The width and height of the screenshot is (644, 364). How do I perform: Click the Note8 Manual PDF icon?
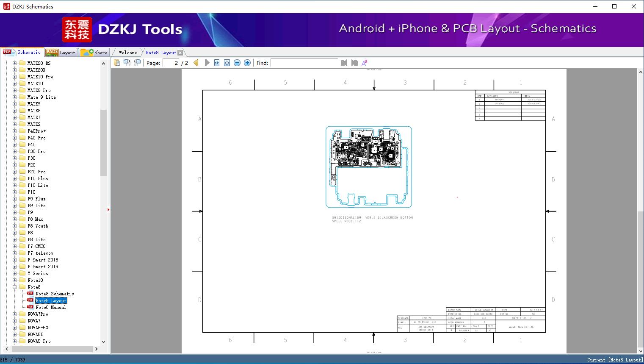tap(30, 307)
